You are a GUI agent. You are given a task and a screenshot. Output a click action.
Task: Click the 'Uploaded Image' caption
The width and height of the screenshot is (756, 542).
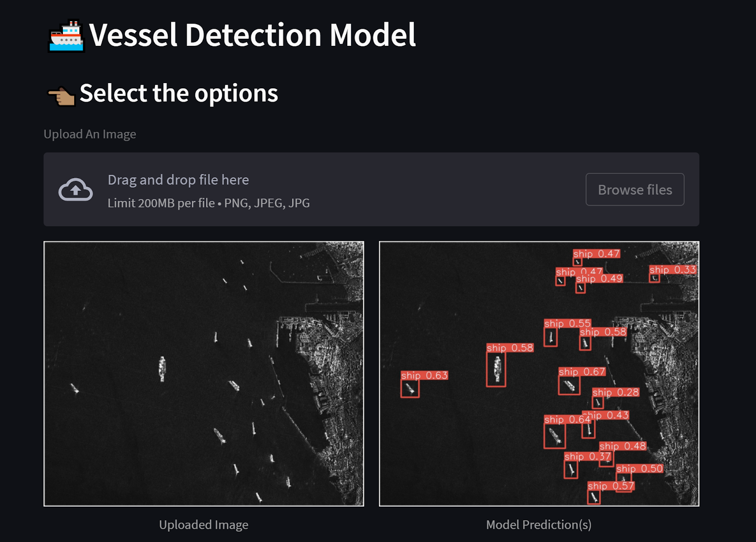click(204, 525)
